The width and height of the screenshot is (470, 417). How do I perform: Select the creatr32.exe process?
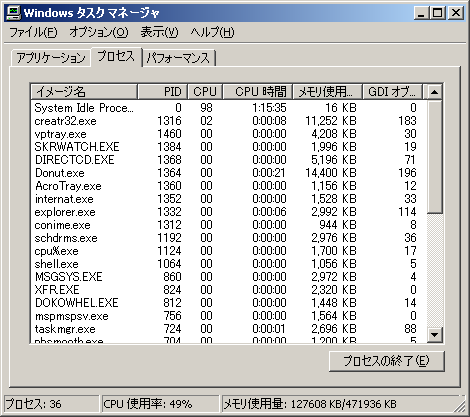coord(229,121)
